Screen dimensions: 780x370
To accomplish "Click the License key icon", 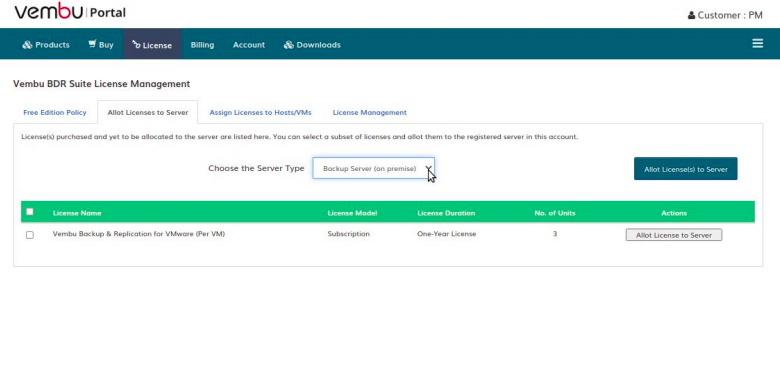I will point(136,45).
